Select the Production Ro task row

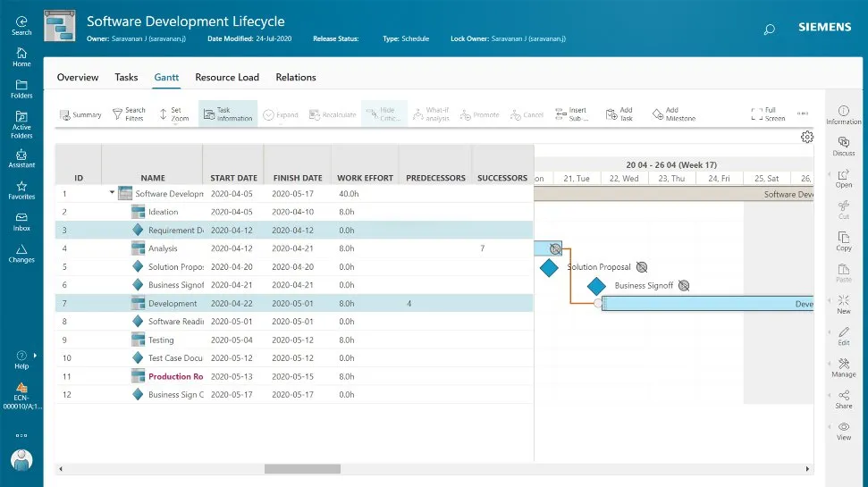(x=294, y=377)
